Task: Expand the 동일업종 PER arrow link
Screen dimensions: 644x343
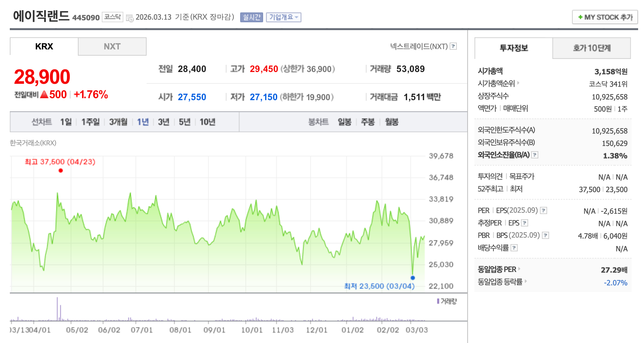Action: pyautogui.click(x=519, y=269)
